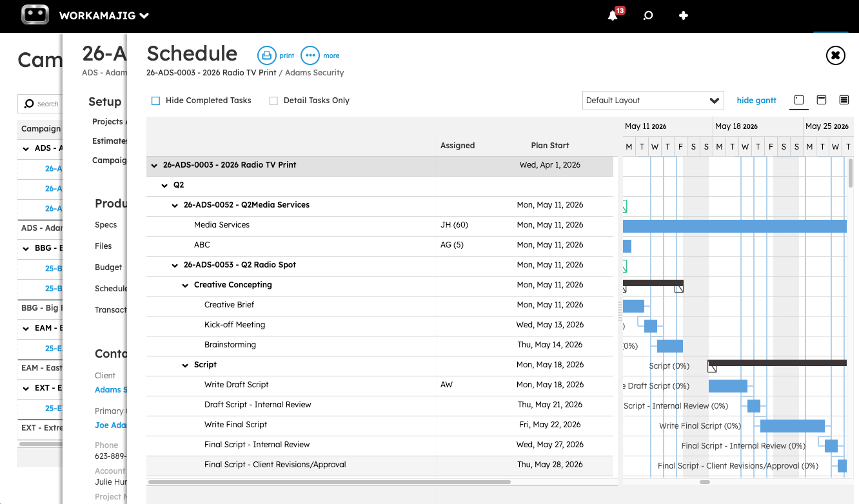The image size is (859, 504).
Task: Select the Kick-off Meeting task name
Action: [235, 325]
